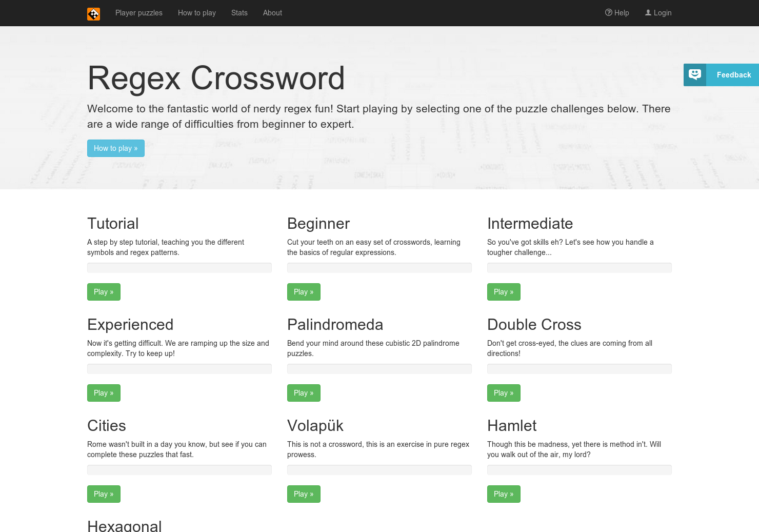Play the Hamlet puzzles
Screen dimensions: 759x532
click(503, 494)
